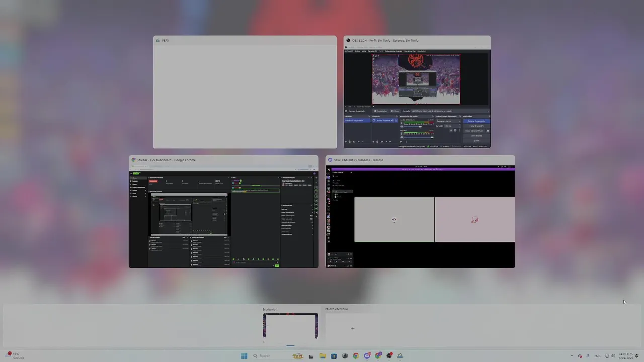Open the Discord Sala window thumbnail
Screen dimensions: 644x362
click(420, 212)
